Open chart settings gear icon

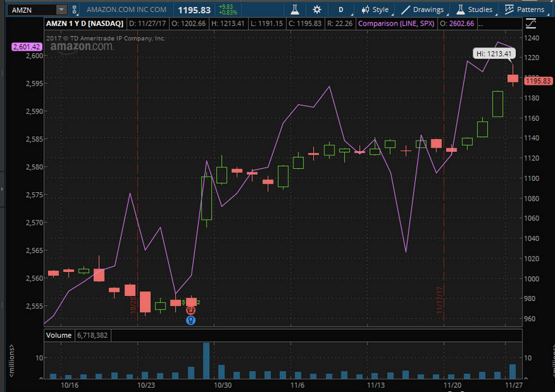click(317, 10)
